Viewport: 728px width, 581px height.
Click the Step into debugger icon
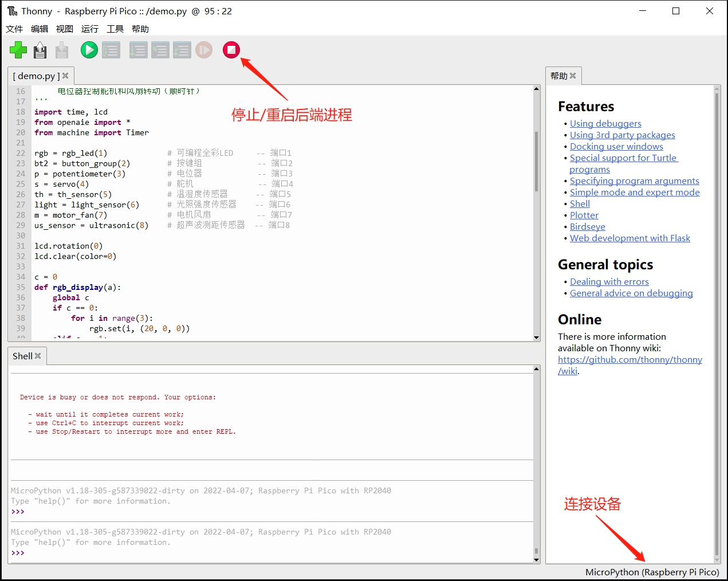point(160,50)
